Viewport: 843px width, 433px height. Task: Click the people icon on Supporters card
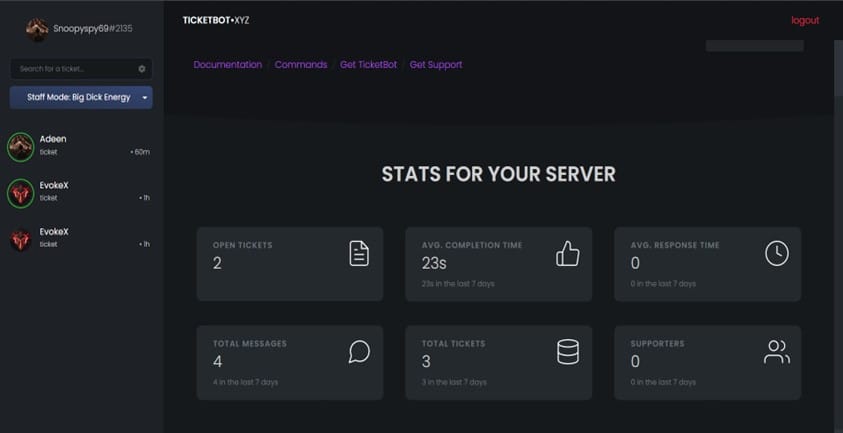tap(777, 352)
